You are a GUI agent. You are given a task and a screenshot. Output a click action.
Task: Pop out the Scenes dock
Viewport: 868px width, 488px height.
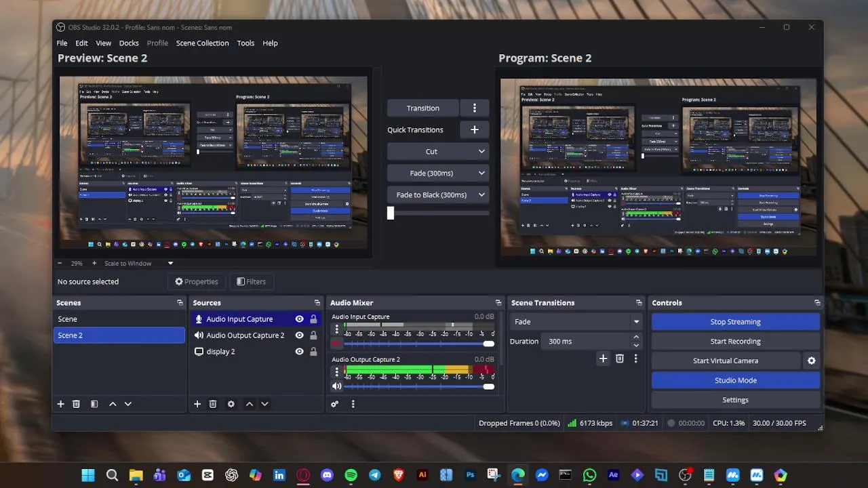pos(180,303)
